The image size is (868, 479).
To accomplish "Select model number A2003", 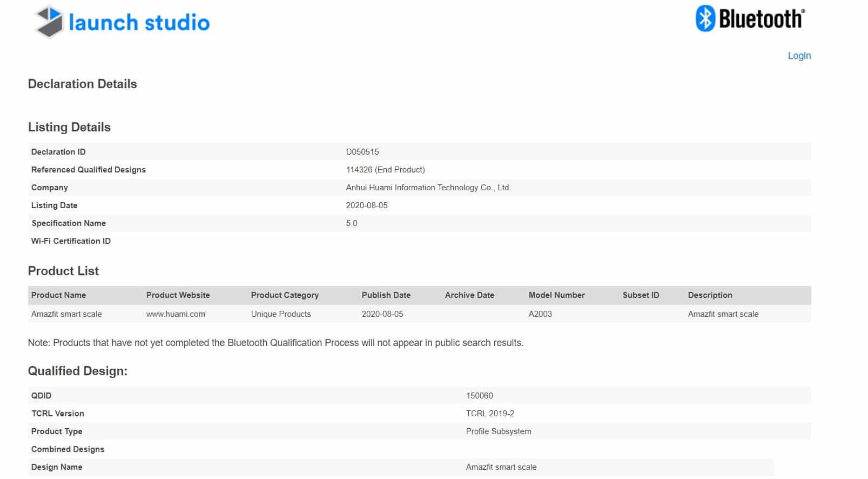I will [x=540, y=314].
